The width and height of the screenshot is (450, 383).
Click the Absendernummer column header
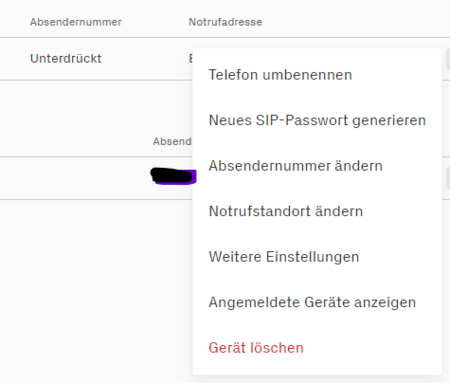[x=76, y=22]
